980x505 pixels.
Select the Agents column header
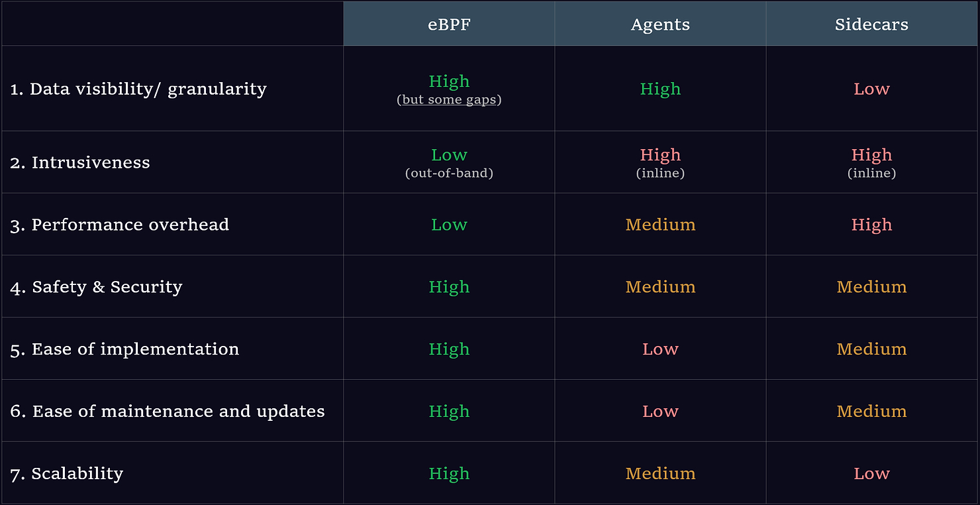(x=660, y=25)
